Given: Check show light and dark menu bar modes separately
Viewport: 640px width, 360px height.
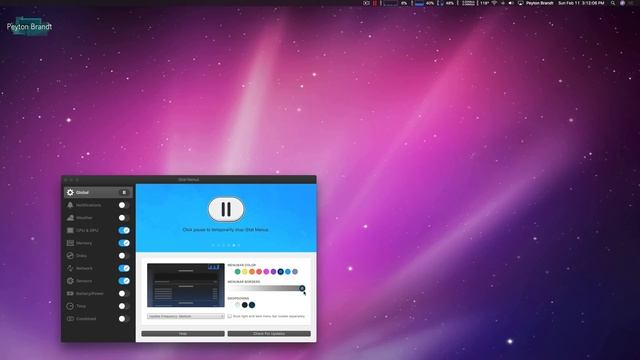Looking at the screenshot, I should [229, 316].
